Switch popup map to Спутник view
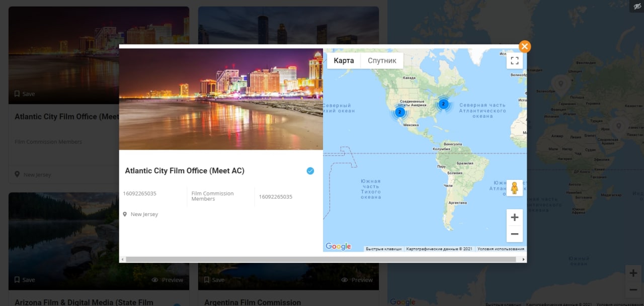The height and width of the screenshot is (306, 644). 382,61
